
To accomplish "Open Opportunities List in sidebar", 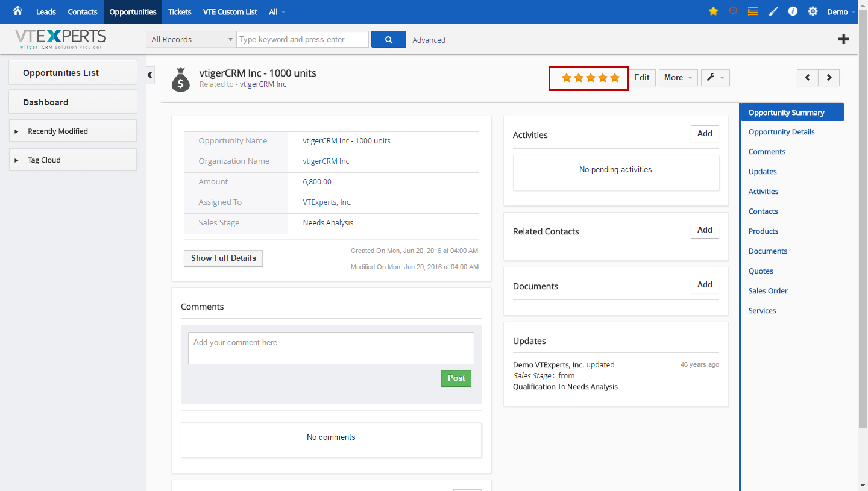I will click(x=73, y=72).
